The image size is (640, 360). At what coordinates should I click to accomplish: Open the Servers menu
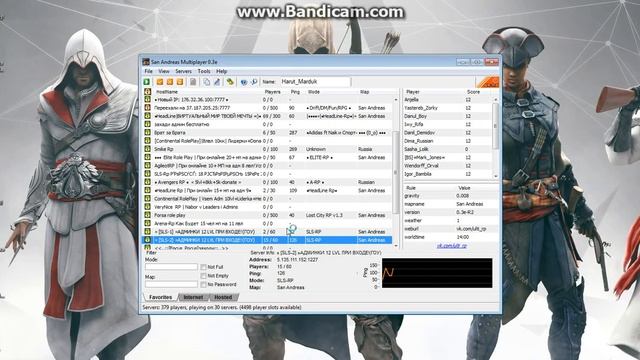coord(184,71)
